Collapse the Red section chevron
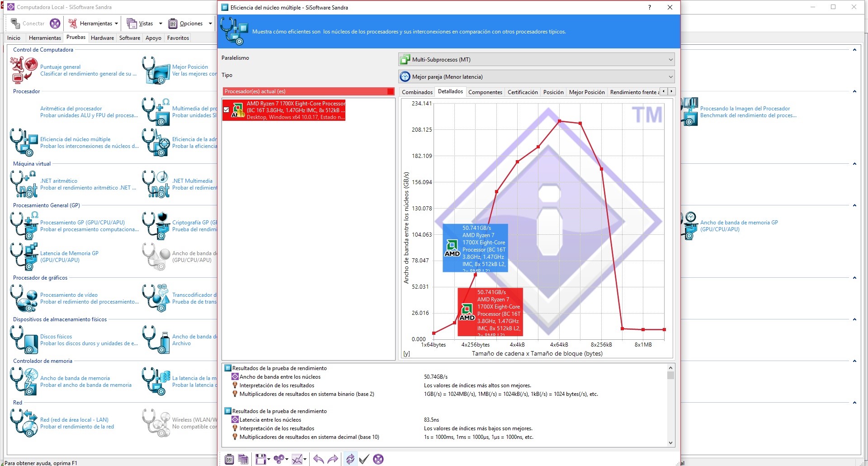Screen dimensions: 868x466 pyautogui.click(x=854, y=403)
